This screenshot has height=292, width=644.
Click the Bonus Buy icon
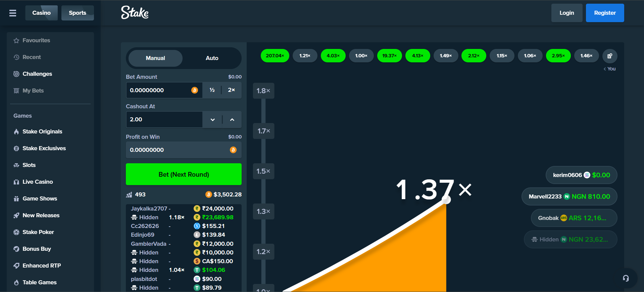16,249
